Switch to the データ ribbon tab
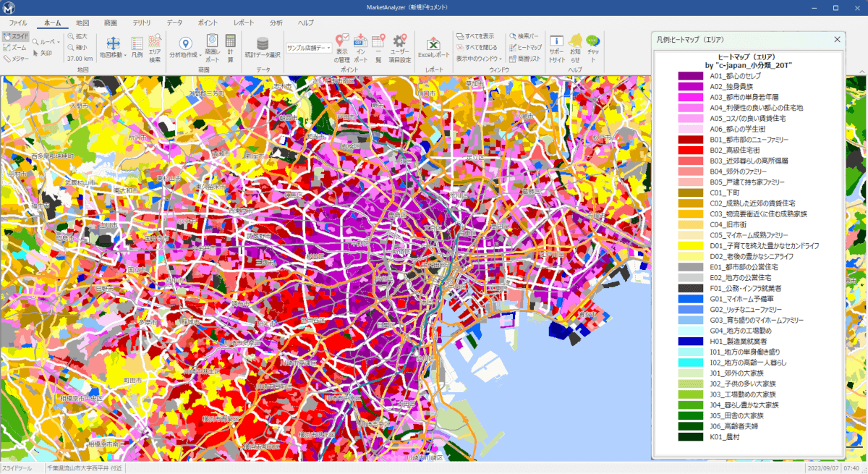Viewport: 868px width, 474px height. (x=174, y=23)
